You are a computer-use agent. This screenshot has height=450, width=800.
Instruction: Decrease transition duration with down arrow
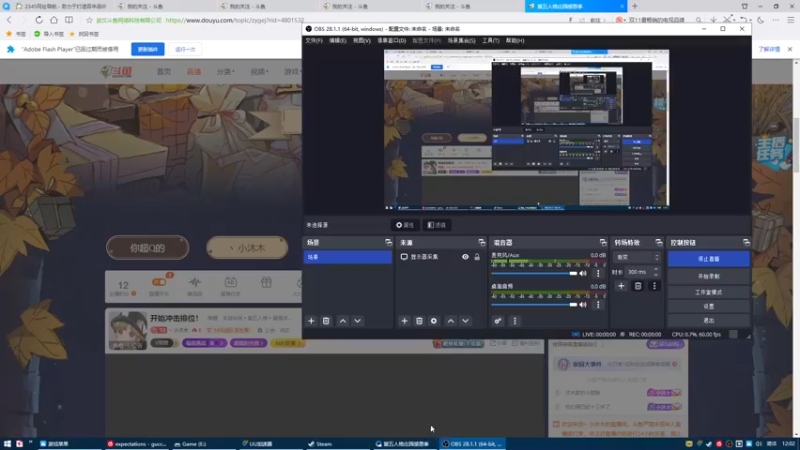[656, 275]
